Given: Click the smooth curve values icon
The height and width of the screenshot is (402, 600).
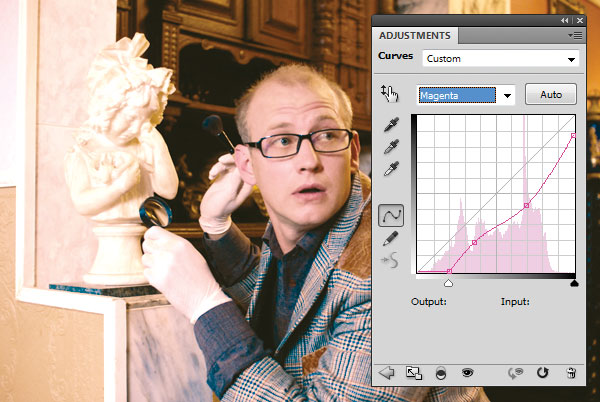Looking at the screenshot, I should [x=390, y=261].
